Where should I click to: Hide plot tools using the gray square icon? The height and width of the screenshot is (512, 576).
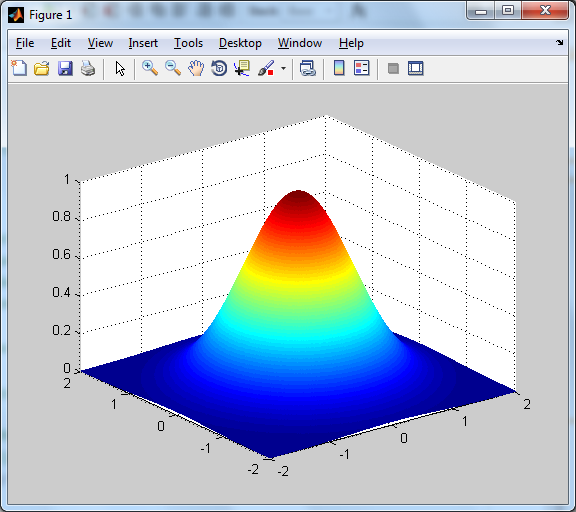point(393,68)
